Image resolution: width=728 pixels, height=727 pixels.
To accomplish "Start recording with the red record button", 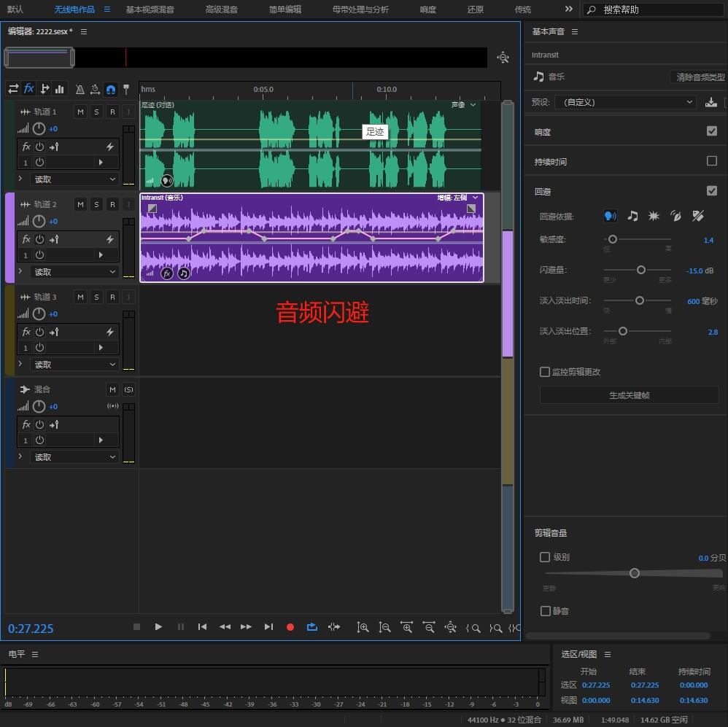I will [290, 627].
